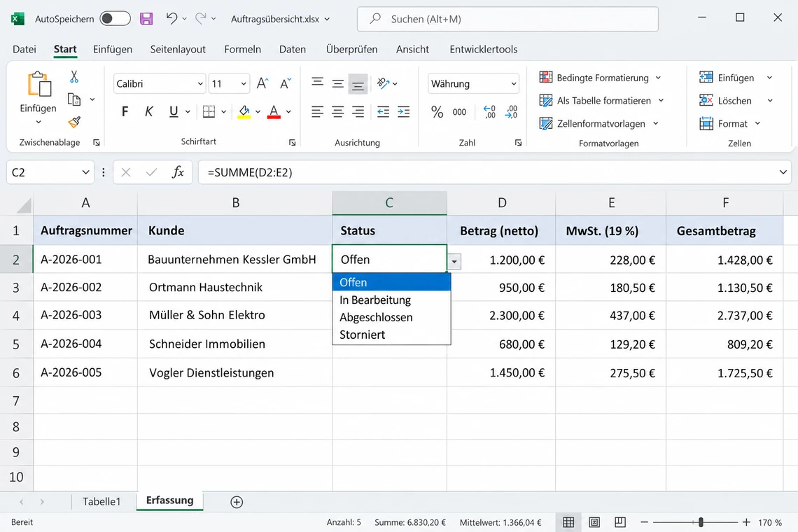Expand Zellenformatvorlagen menu
798x532 pixels.
tap(655, 124)
